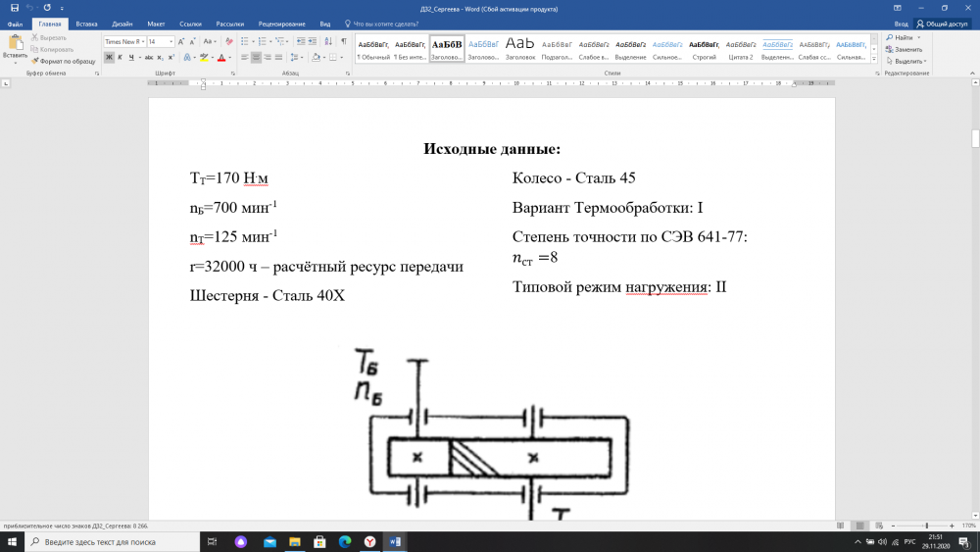Click the decrease indent icon
Screen dimensions: 980x552
coord(301,42)
